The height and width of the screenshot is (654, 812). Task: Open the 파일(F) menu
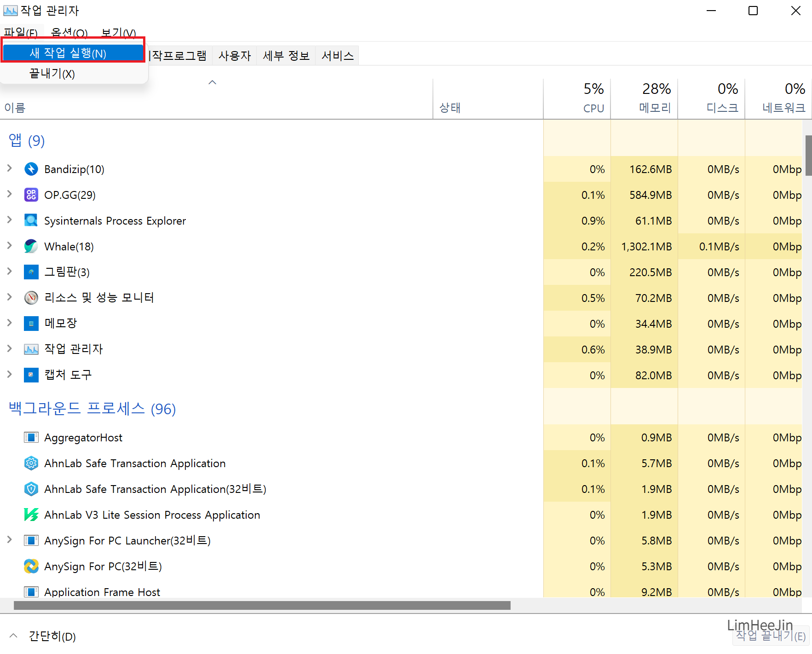pyautogui.click(x=21, y=33)
